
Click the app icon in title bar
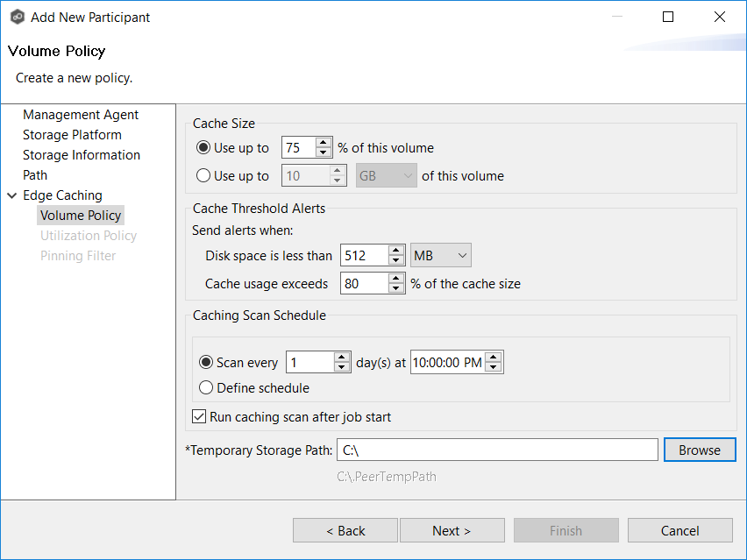[17, 17]
